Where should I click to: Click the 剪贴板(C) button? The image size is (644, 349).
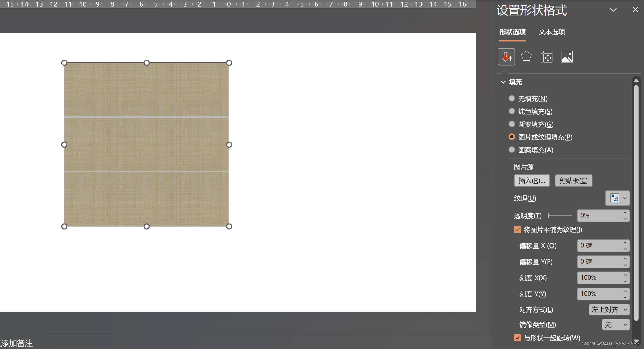tap(573, 181)
